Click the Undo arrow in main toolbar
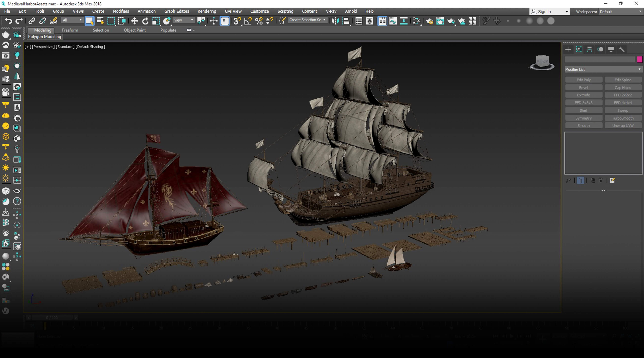This screenshot has height=358, width=644. click(x=8, y=21)
